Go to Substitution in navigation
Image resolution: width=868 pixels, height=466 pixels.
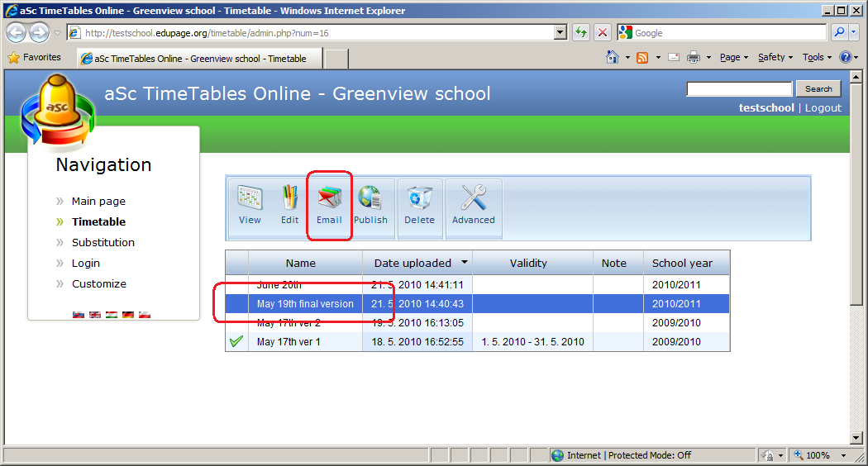coord(103,242)
